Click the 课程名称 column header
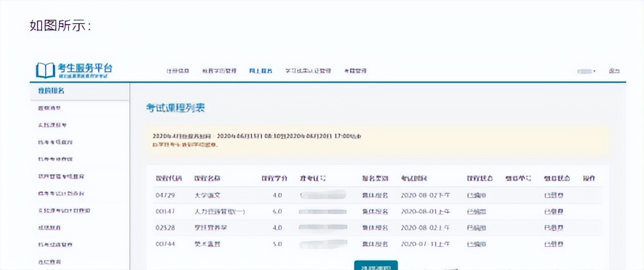 coord(207,178)
